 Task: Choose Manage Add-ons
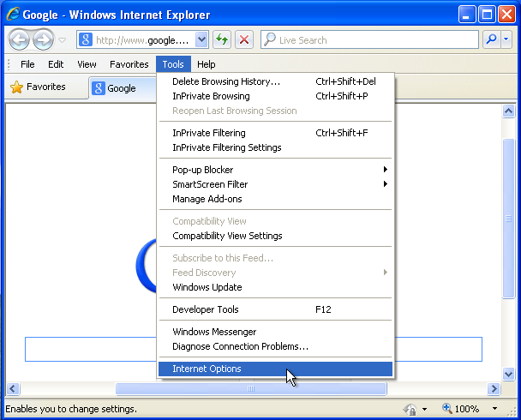click(x=275, y=199)
